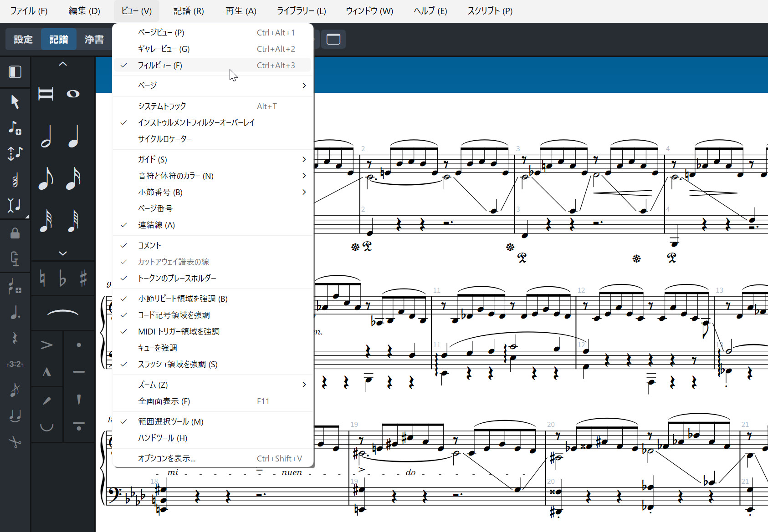The image size is (768, 532).
Task: Toggle 小節リピート領域を強調 (B)
Action: click(213, 299)
